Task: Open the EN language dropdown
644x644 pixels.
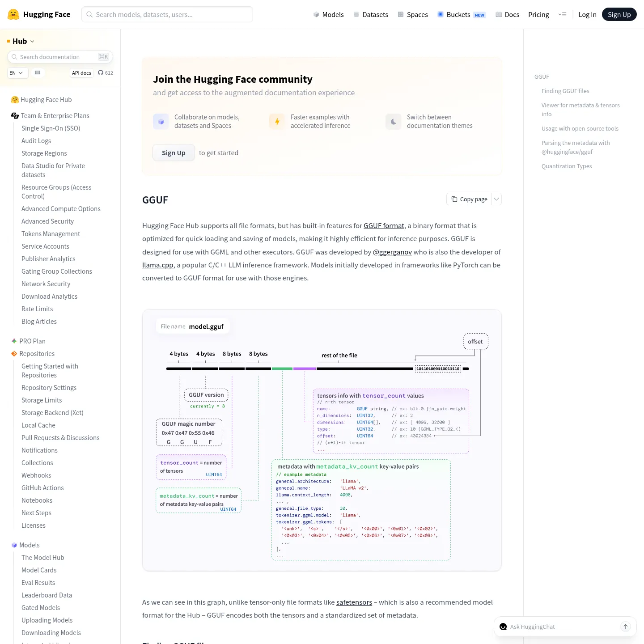Action: 18,73
